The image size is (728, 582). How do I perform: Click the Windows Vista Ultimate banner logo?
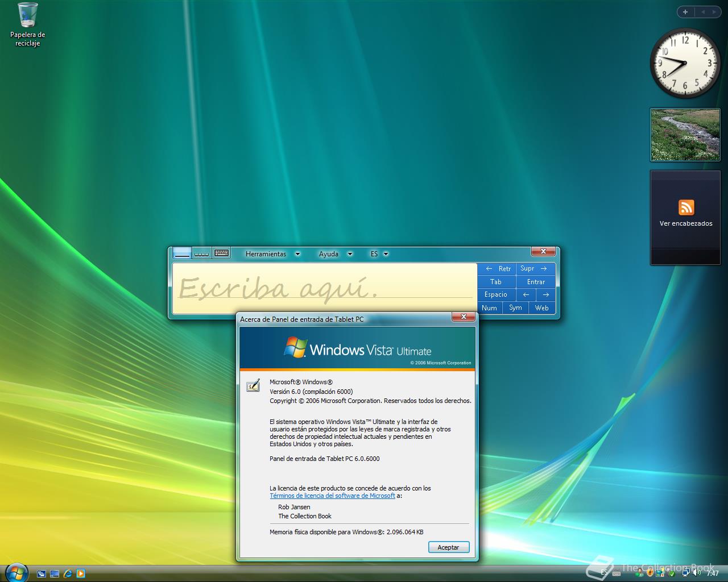[357, 349]
